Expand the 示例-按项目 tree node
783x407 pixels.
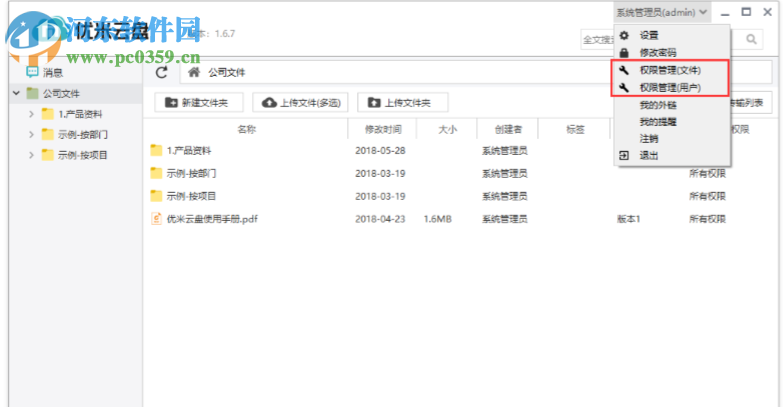[31, 155]
